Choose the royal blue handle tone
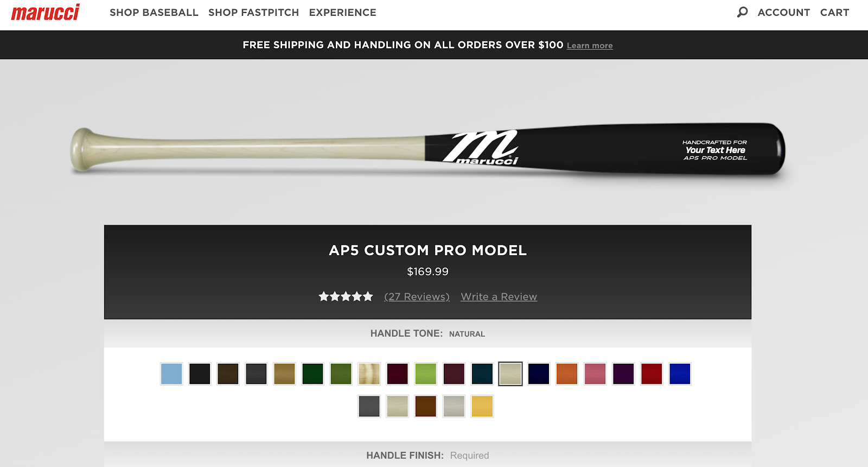 [679, 374]
